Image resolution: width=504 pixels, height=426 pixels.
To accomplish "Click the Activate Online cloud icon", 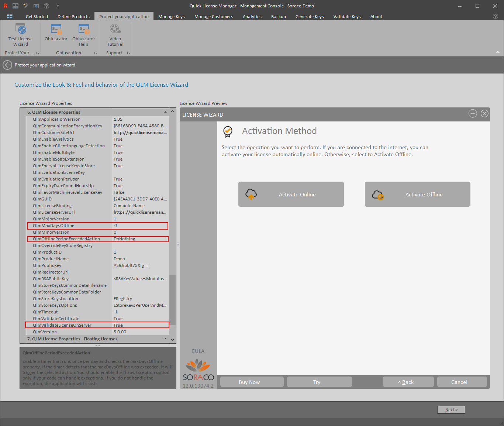I will pos(251,194).
